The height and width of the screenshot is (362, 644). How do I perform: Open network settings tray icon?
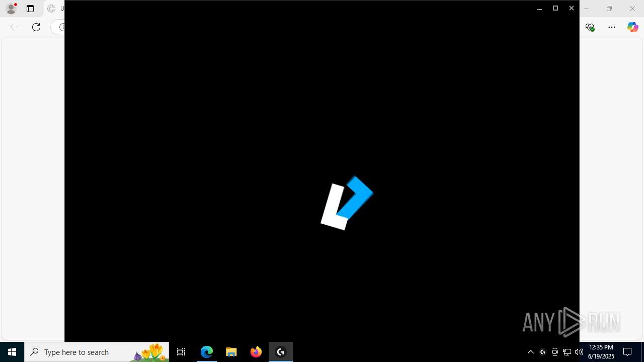point(567,352)
